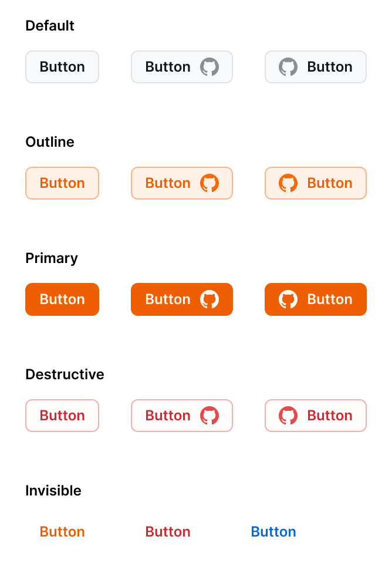Click the GitHub icon in the outline leading button

point(288,183)
